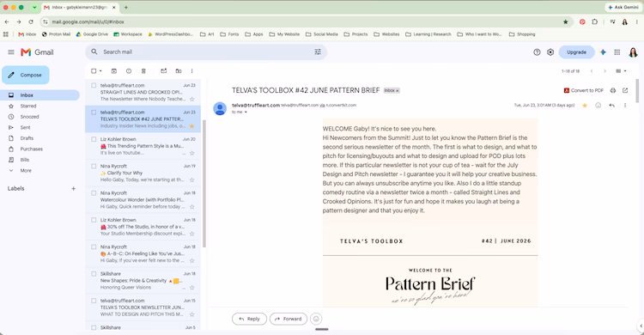Click the emoji reaction button beside Forward

[316, 319]
